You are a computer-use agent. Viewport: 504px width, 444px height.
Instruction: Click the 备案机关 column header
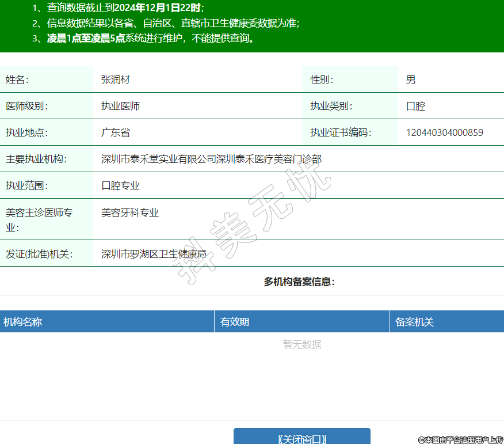point(414,322)
